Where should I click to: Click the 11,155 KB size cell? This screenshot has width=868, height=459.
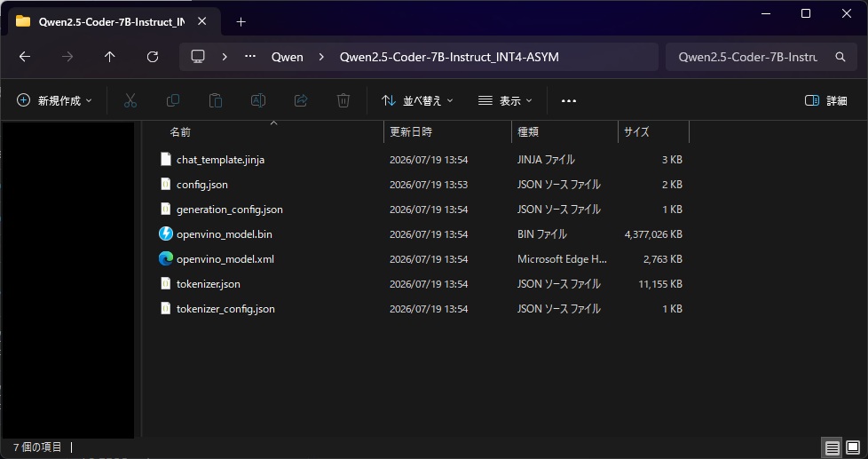tap(659, 284)
